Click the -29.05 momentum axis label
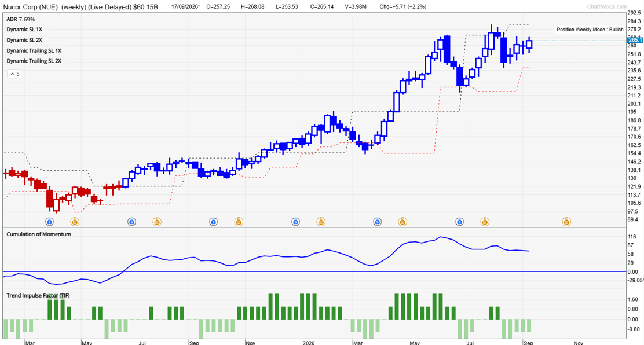Viewport: 644px width, 345px height. coord(635,280)
